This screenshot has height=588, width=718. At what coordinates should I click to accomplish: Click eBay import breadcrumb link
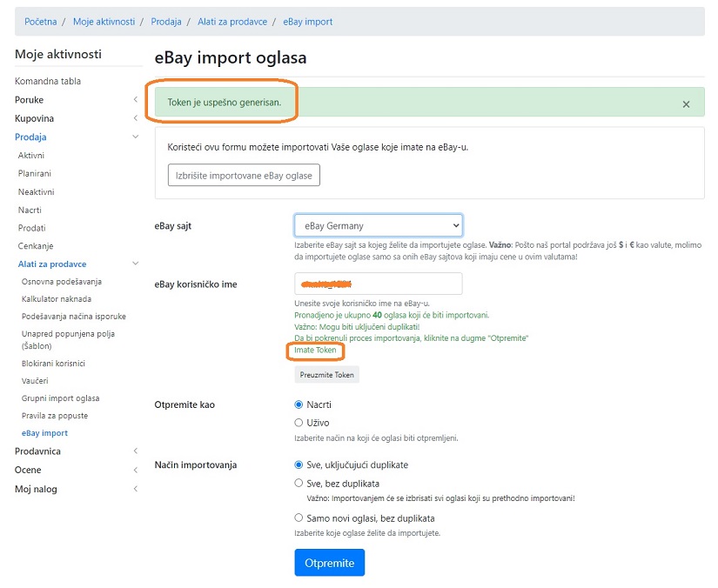pos(308,22)
